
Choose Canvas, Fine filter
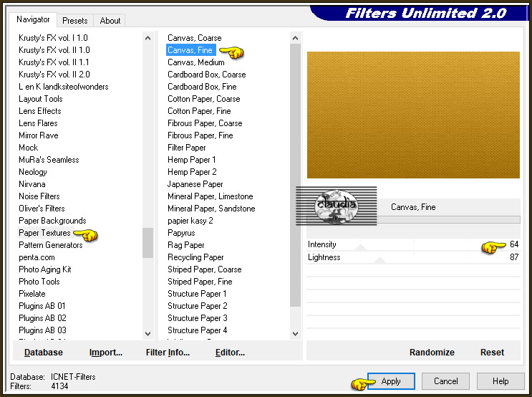point(190,50)
